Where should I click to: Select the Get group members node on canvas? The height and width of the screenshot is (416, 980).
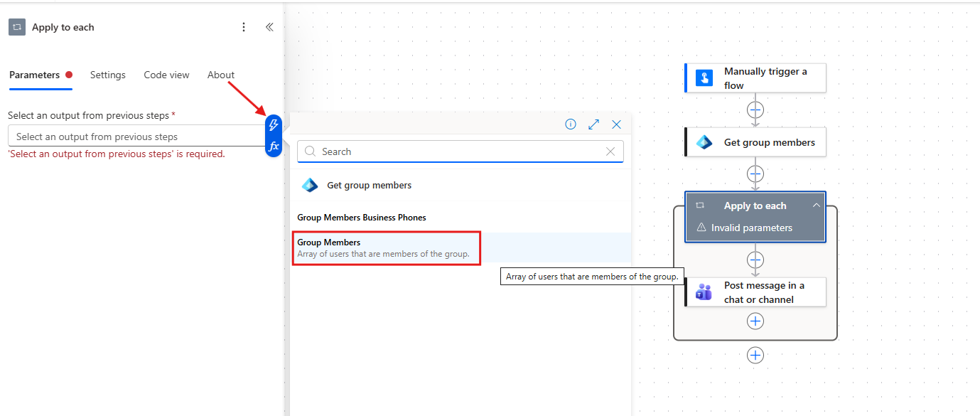(x=755, y=142)
